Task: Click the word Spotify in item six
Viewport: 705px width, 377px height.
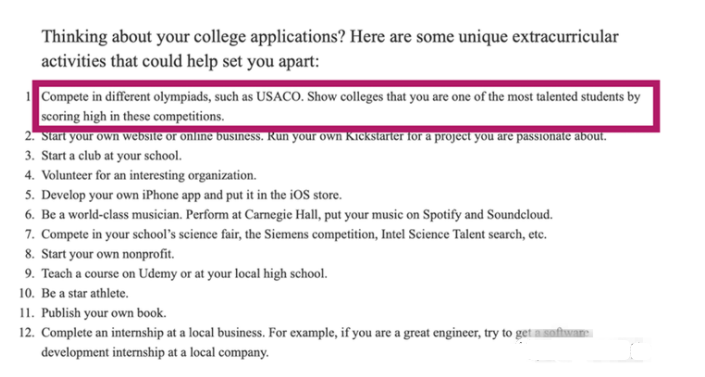Action: [x=442, y=215]
